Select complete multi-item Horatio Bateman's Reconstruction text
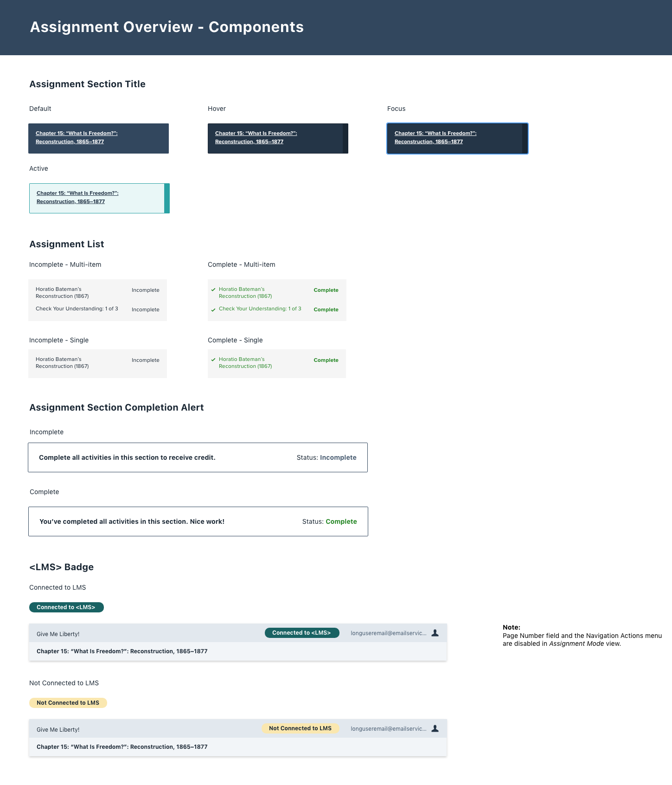 (245, 293)
